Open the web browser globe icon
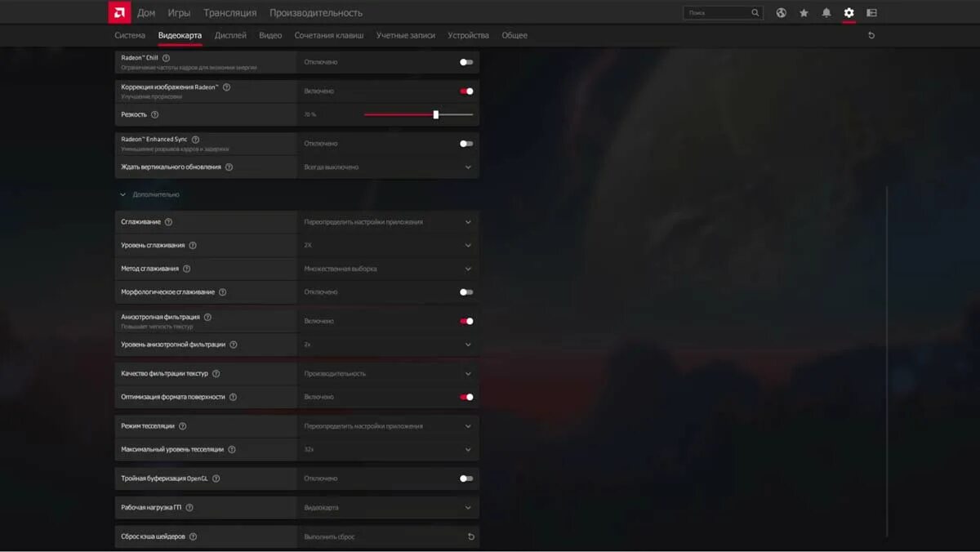Screen dimensions: 980x552 click(781, 13)
